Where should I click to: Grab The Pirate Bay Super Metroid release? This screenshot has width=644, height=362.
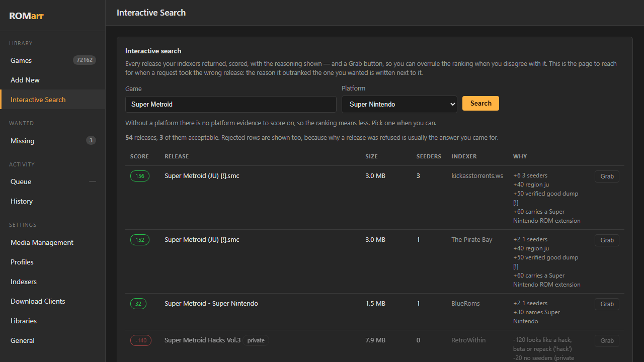click(607, 240)
